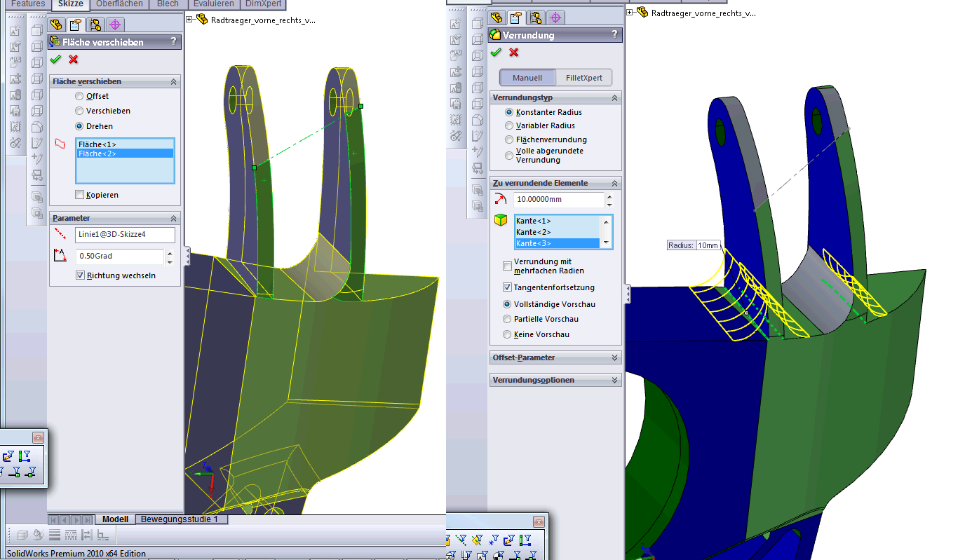Jump to first motion study tab arrow

[54, 519]
